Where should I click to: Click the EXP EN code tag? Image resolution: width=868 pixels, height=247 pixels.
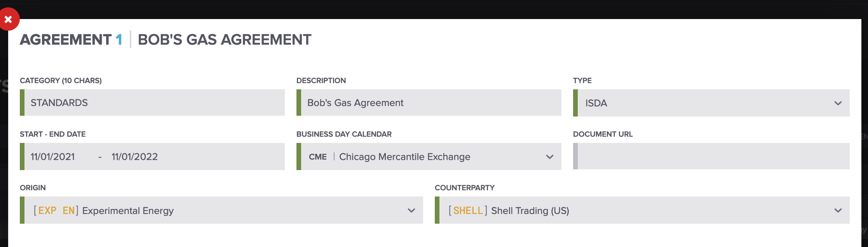pyautogui.click(x=56, y=210)
